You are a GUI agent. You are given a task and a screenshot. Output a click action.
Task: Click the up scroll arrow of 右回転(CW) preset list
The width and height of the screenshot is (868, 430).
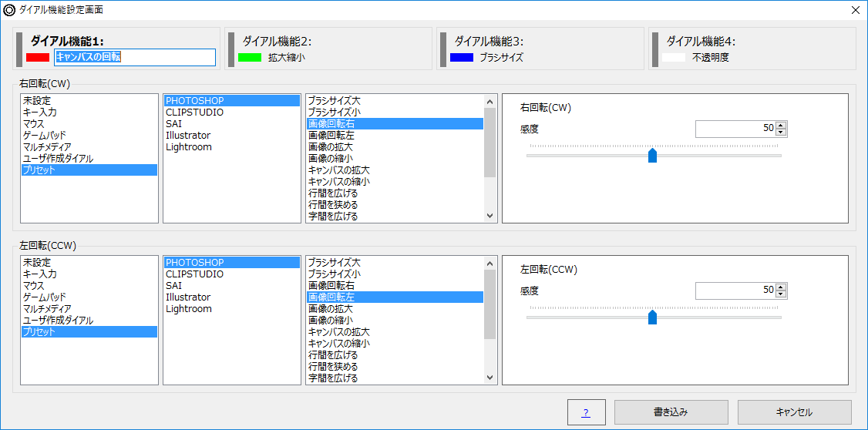[x=490, y=101]
